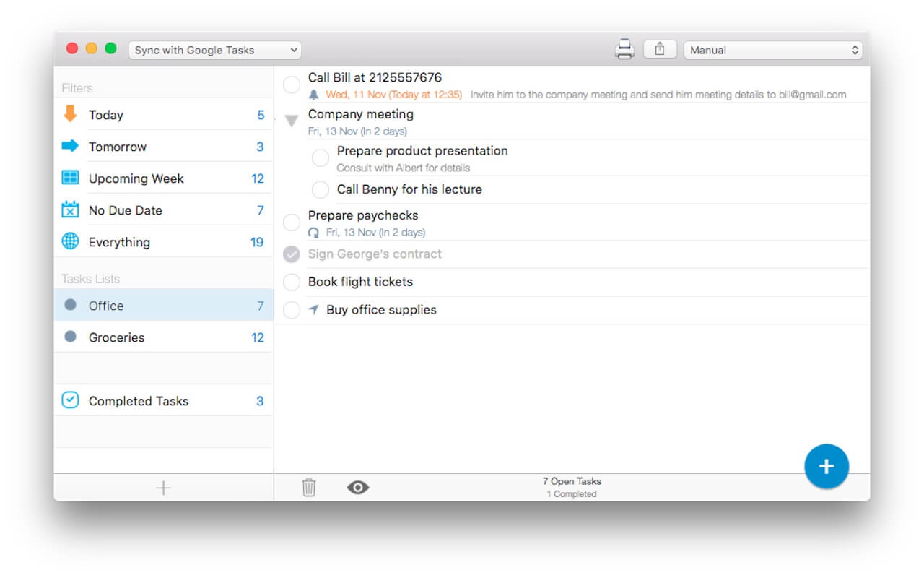Viewport: 924px width, 578px height.
Task: Add a new task with the blue plus button
Action: 827,466
